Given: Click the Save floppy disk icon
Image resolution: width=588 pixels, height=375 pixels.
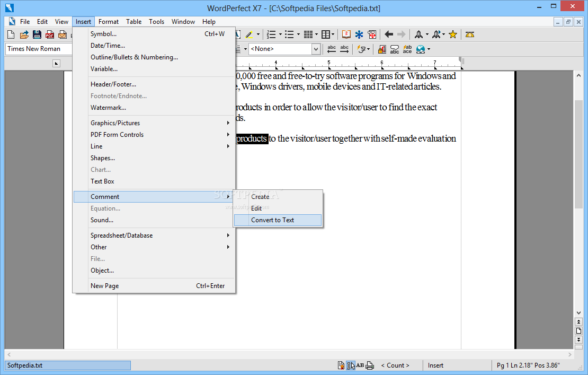Looking at the screenshot, I should pos(37,34).
